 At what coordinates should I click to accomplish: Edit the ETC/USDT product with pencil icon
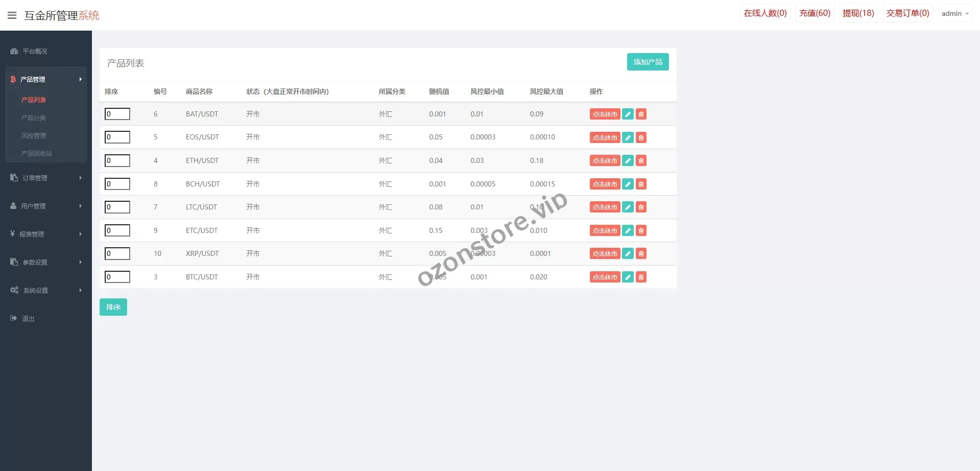628,230
